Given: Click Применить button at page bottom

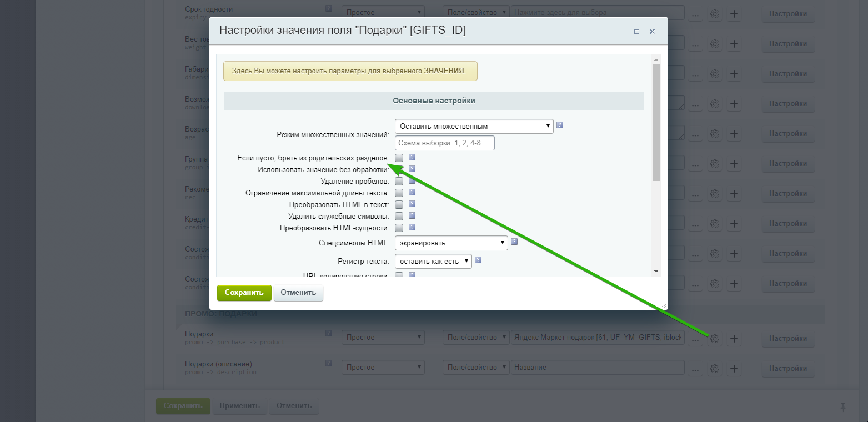Looking at the screenshot, I should click(239, 406).
